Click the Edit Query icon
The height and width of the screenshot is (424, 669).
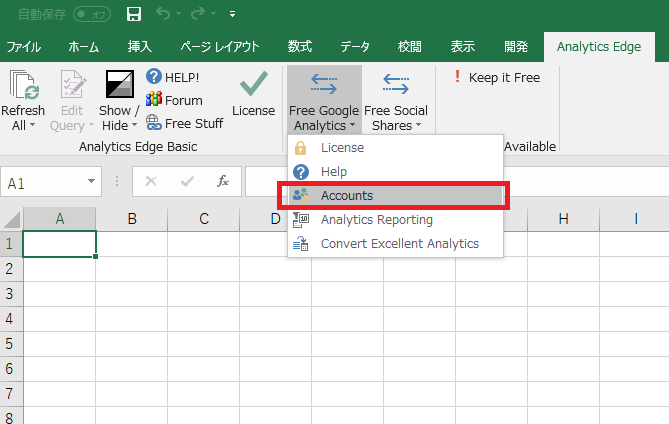(x=73, y=84)
